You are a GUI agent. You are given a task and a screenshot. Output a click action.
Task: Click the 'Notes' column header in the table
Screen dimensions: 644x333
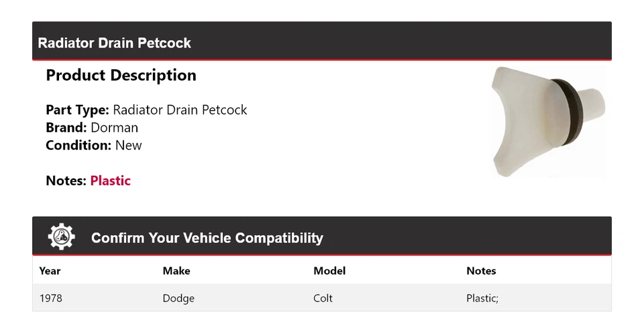(x=481, y=271)
